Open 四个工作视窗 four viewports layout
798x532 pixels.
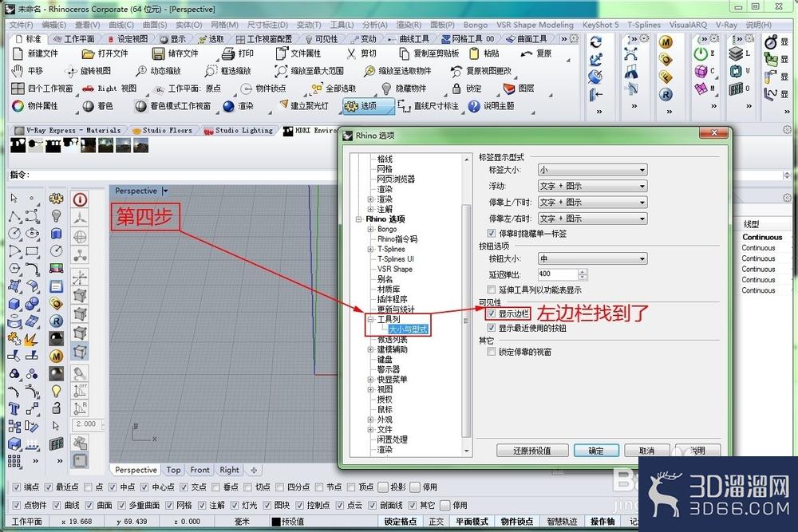[18, 88]
